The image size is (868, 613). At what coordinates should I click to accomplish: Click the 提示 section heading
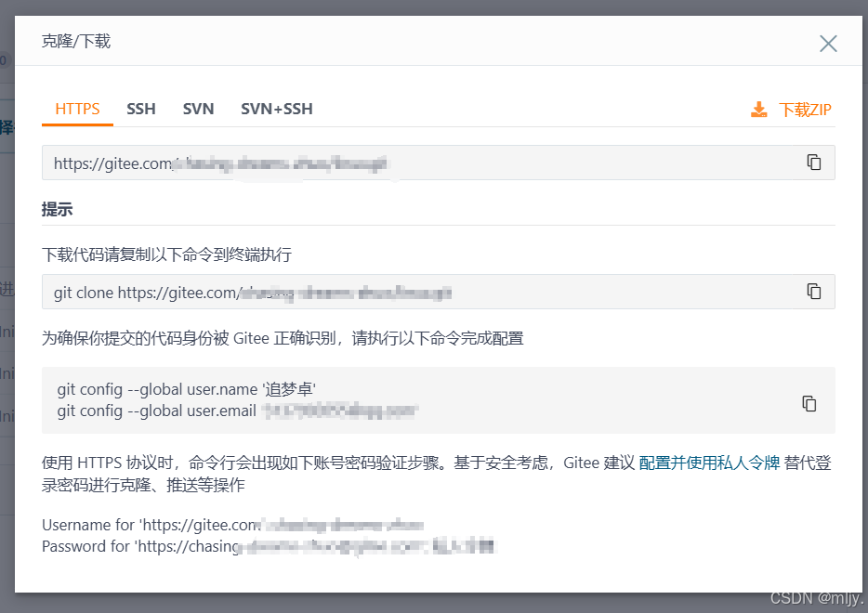click(58, 210)
